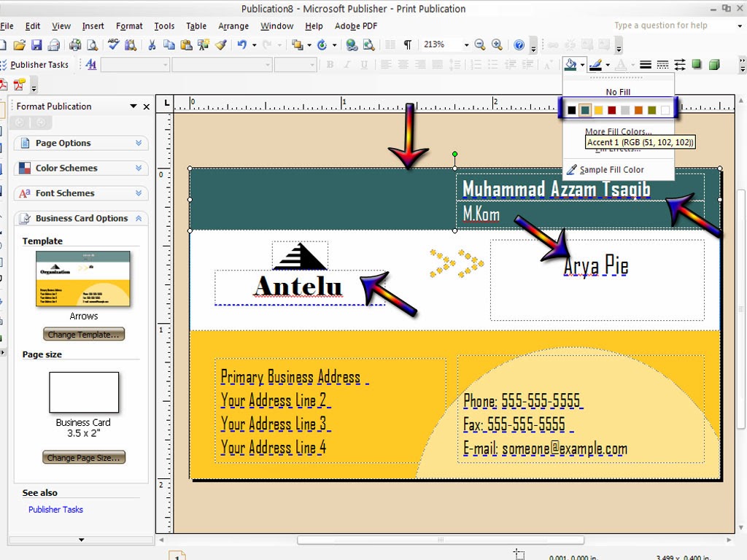Screen dimensions: 747x560
Task: Click the Cut scissors icon
Action: [154, 44]
